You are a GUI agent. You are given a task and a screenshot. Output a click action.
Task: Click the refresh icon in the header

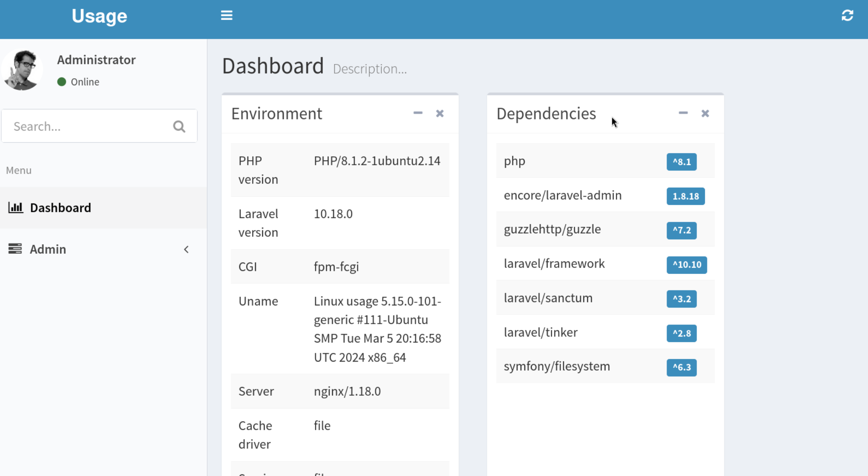pos(847,15)
